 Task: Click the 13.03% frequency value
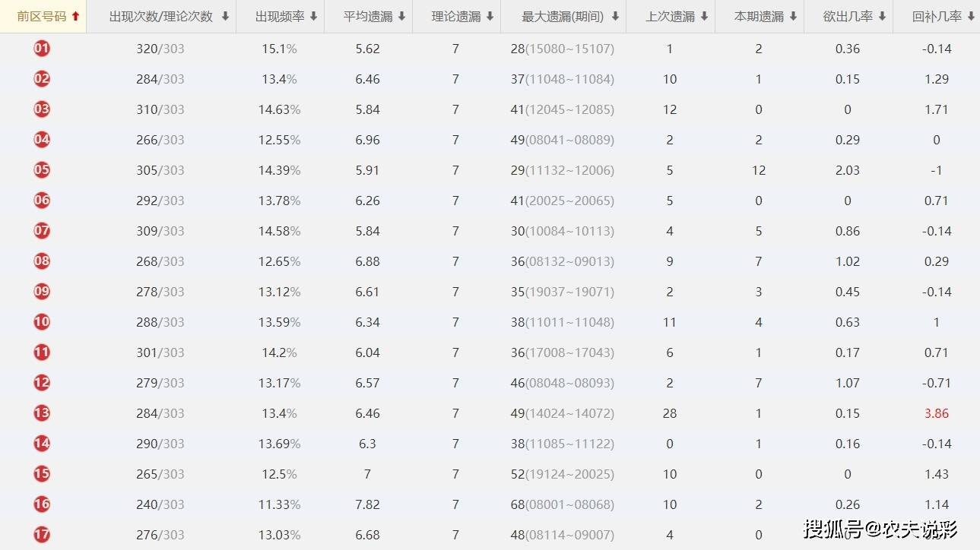[x=279, y=535]
